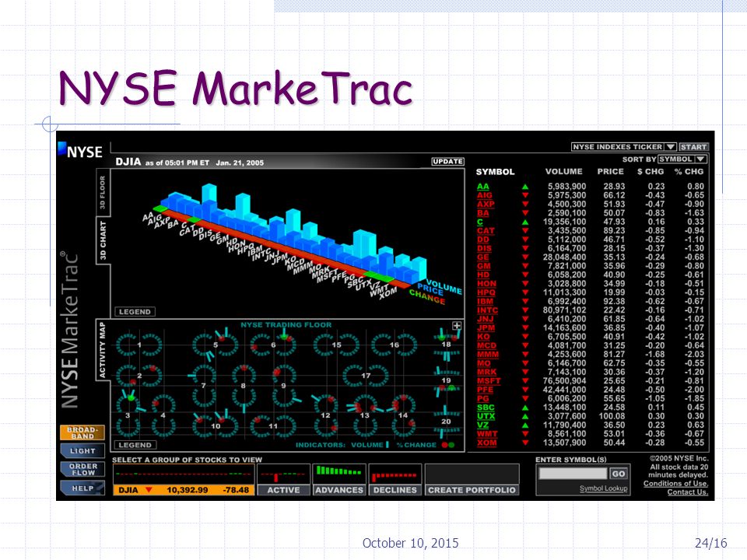
Task: Click trading post 8 on the floor map
Action: click(x=243, y=385)
